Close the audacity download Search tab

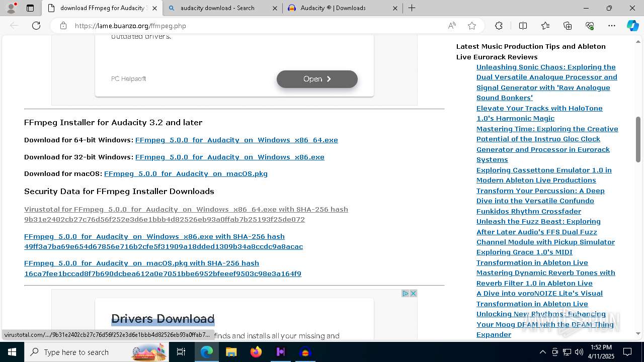275,8
